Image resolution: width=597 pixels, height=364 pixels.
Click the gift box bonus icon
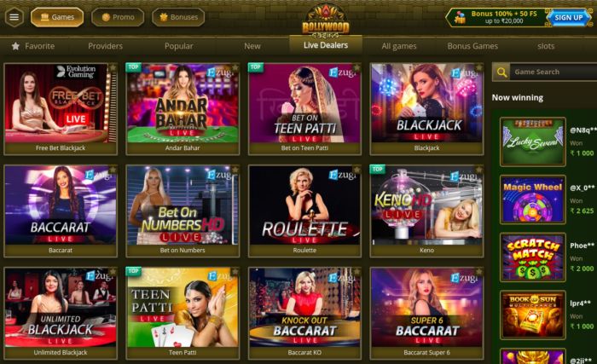point(460,18)
